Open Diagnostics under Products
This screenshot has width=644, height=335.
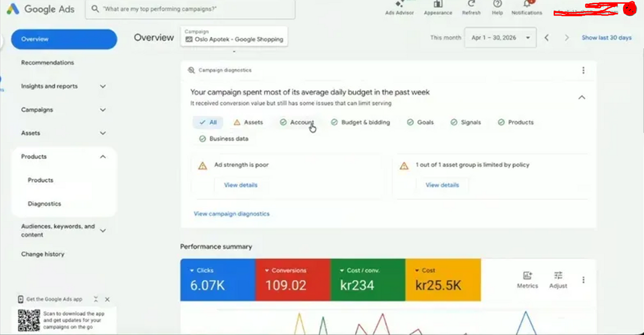point(45,204)
